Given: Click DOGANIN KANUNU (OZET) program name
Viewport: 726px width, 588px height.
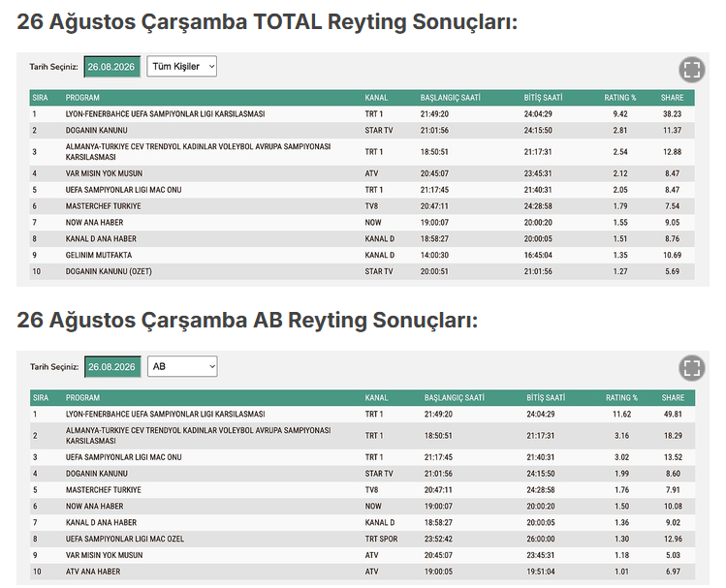Looking at the screenshot, I should [109, 271].
